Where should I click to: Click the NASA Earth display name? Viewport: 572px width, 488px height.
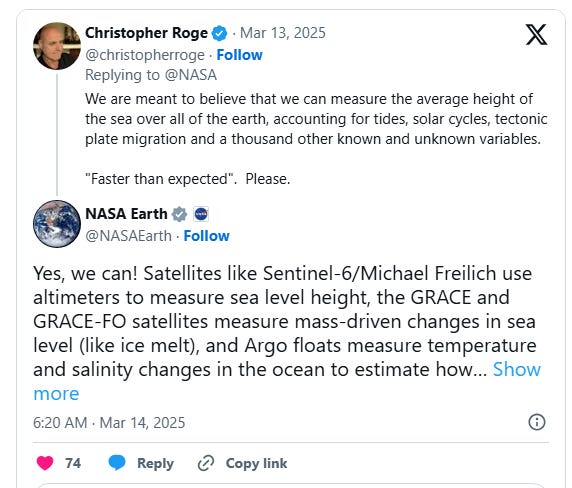pyautogui.click(x=126, y=214)
